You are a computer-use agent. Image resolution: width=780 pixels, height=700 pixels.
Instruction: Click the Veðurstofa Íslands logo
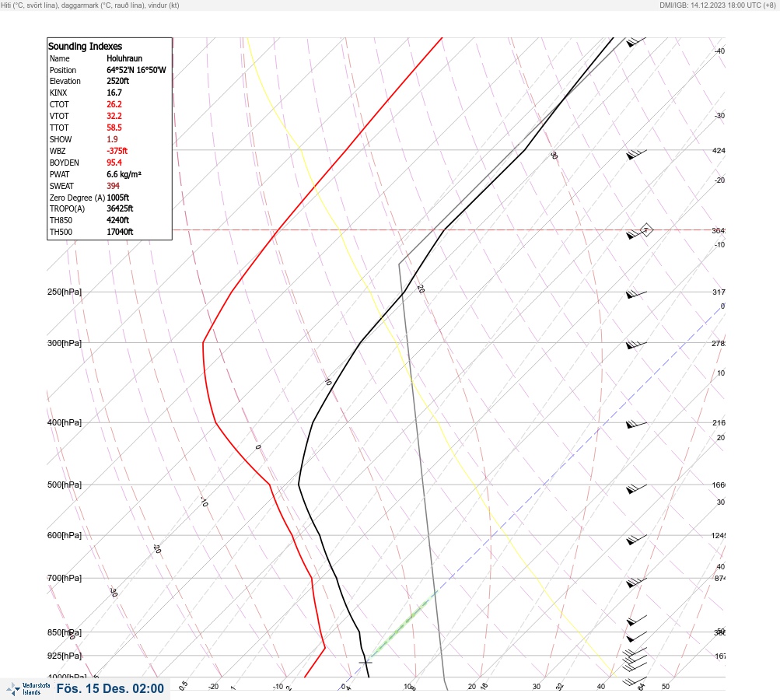point(28,688)
